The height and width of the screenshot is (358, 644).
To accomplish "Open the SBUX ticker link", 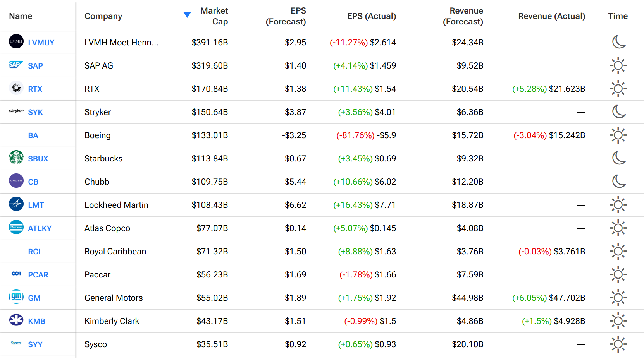I will click(x=38, y=159).
